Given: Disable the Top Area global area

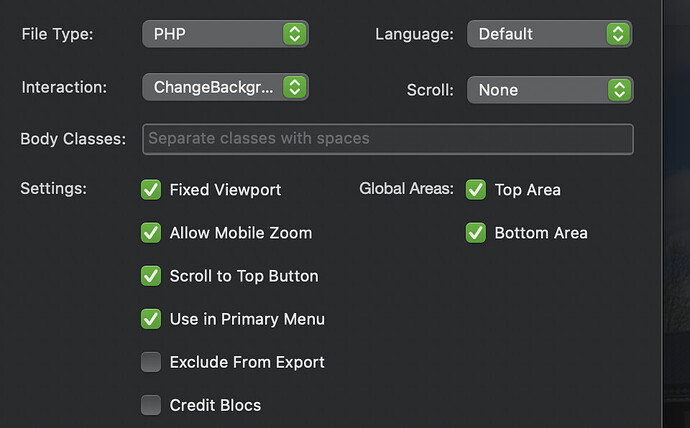Looking at the screenshot, I should click(x=476, y=190).
